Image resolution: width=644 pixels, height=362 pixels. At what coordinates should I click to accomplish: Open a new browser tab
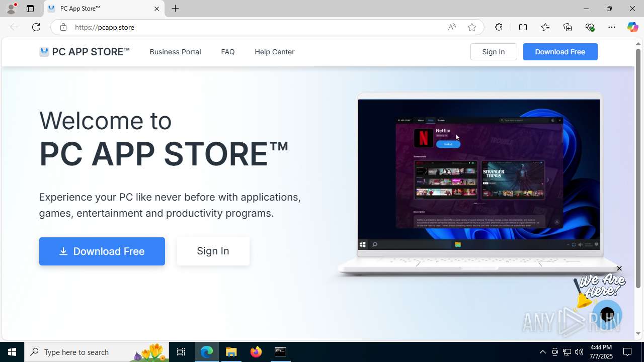click(x=175, y=9)
